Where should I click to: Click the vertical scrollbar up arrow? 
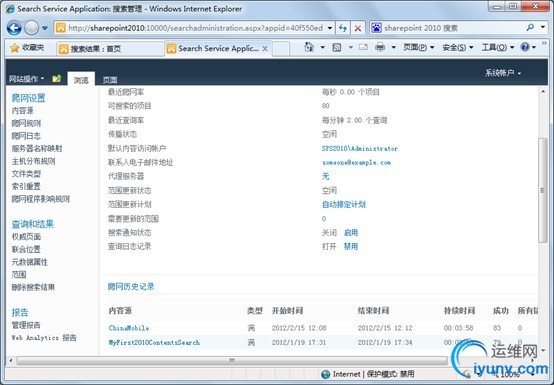pos(543,91)
